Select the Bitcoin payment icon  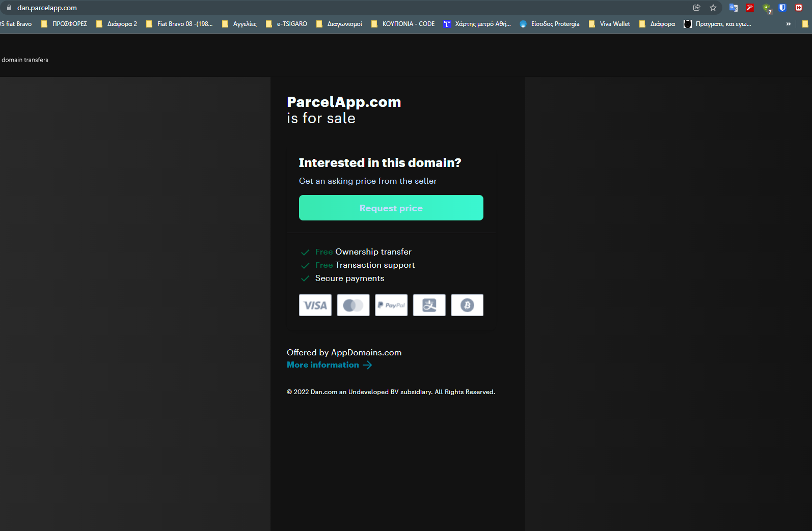click(467, 305)
